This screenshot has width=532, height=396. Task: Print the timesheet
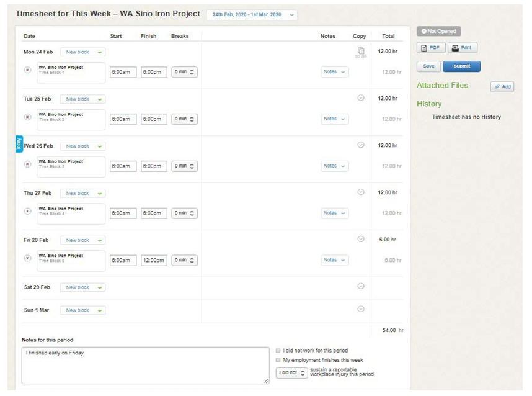click(x=463, y=48)
